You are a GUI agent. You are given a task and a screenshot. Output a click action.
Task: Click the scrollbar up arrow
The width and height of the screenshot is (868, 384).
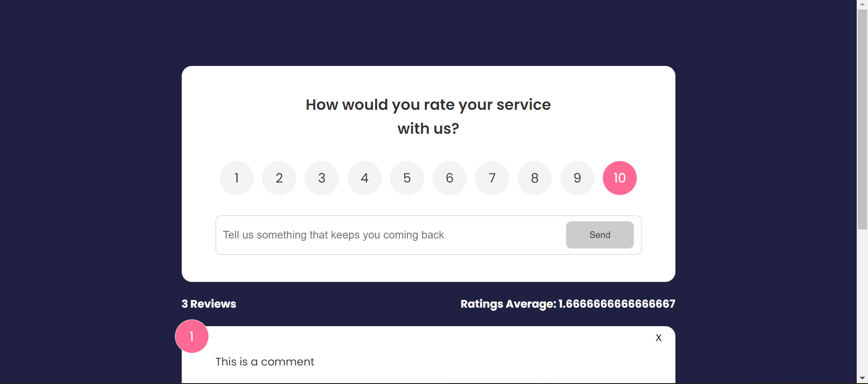863,4
